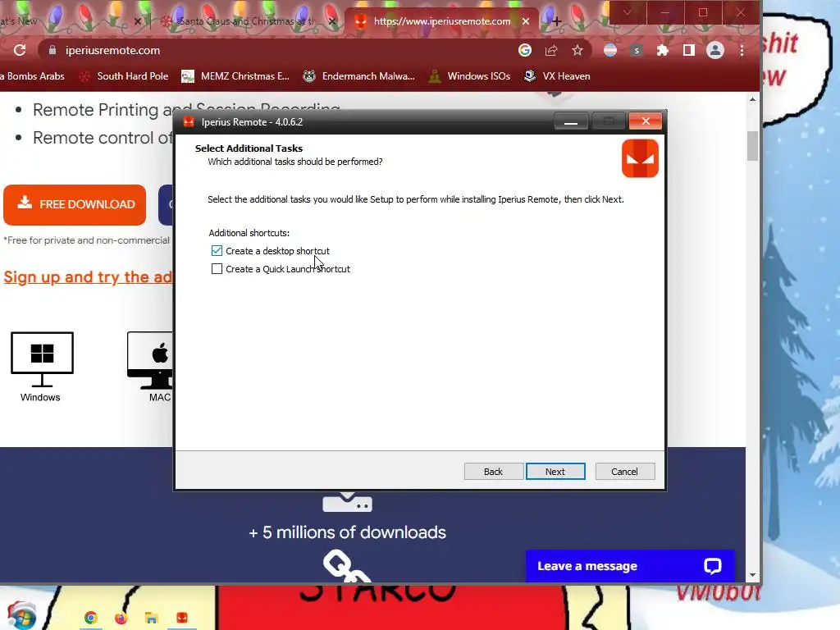The height and width of the screenshot is (630, 840).
Task: Click the site lock icon in address bar
Action: point(52,50)
